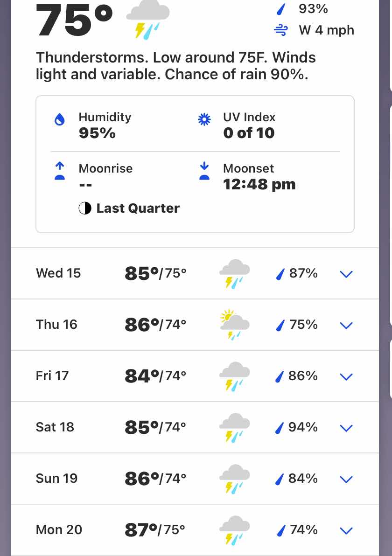Screen dimensions: 392x556
Task: Click the moonset arrow icon
Action: coord(204,171)
